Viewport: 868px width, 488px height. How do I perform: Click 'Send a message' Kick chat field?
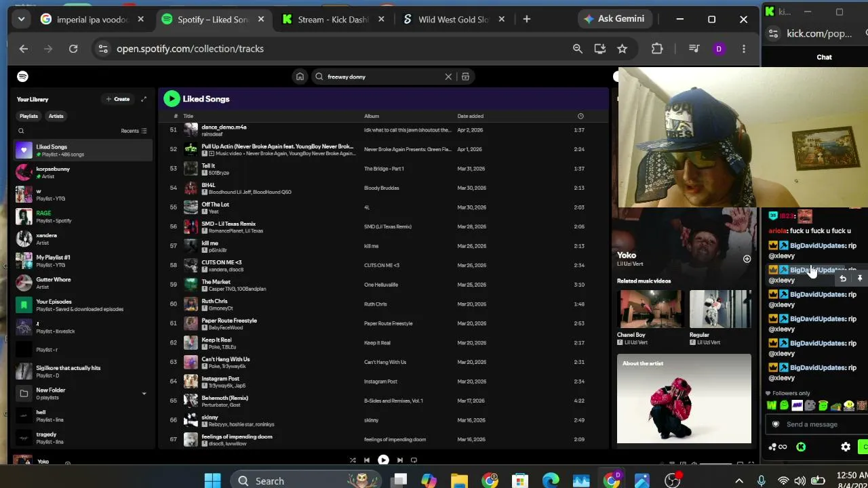click(x=817, y=424)
